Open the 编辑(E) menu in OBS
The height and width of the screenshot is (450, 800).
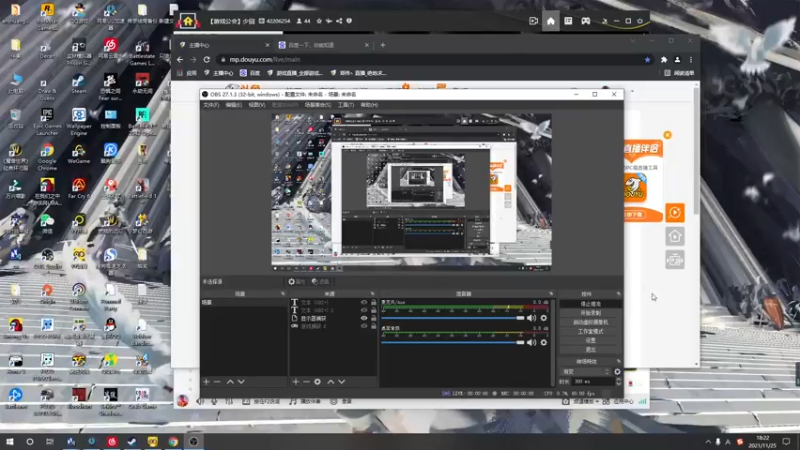click(x=234, y=105)
